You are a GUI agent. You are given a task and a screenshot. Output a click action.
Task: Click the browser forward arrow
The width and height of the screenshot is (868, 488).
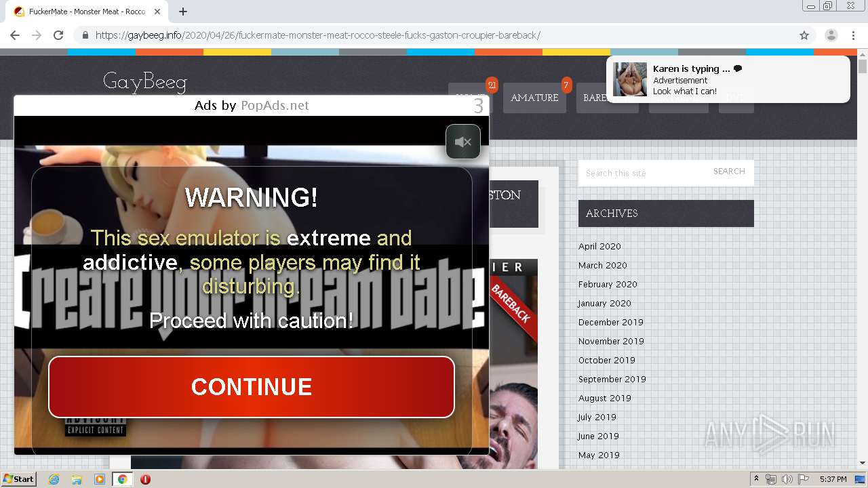tap(37, 35)
